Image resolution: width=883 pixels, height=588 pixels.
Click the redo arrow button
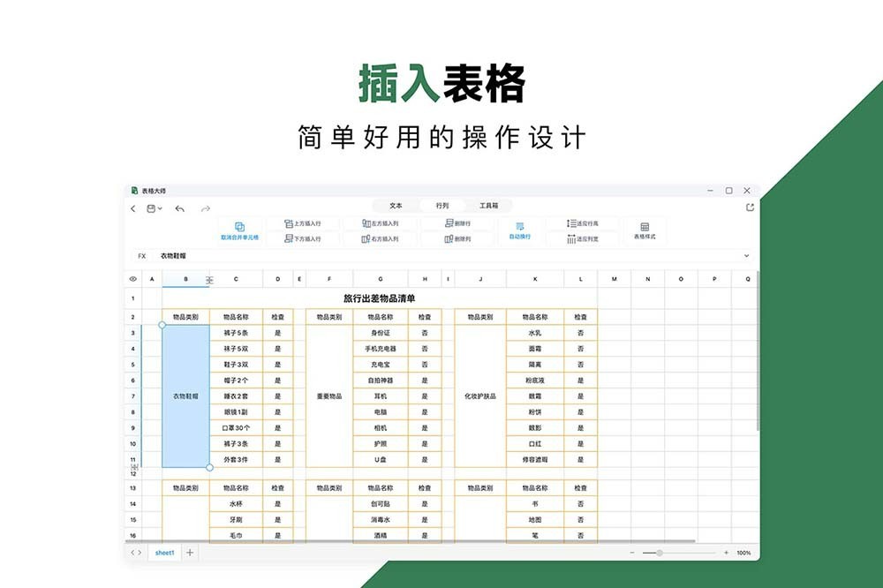(x=205, y=207)
